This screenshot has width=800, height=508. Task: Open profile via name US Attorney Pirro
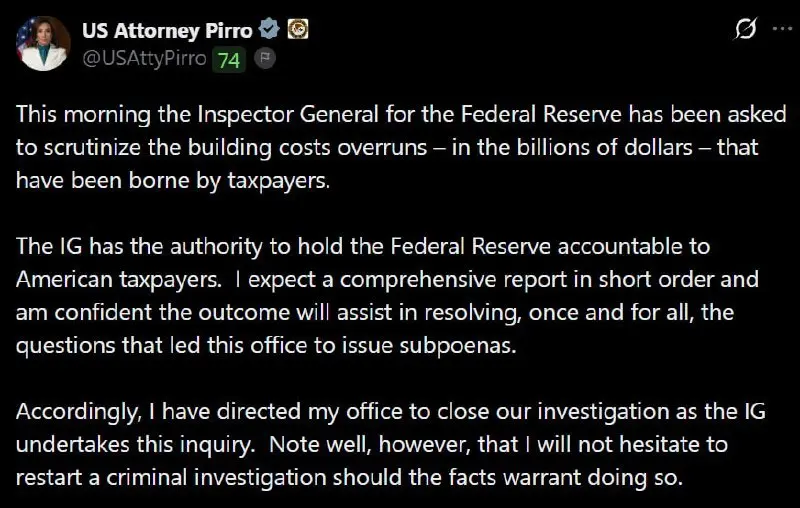tap(167, 31)
